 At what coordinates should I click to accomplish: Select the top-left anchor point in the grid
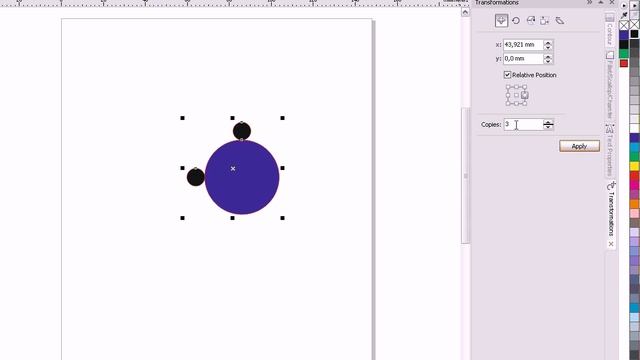pos(508,87)
